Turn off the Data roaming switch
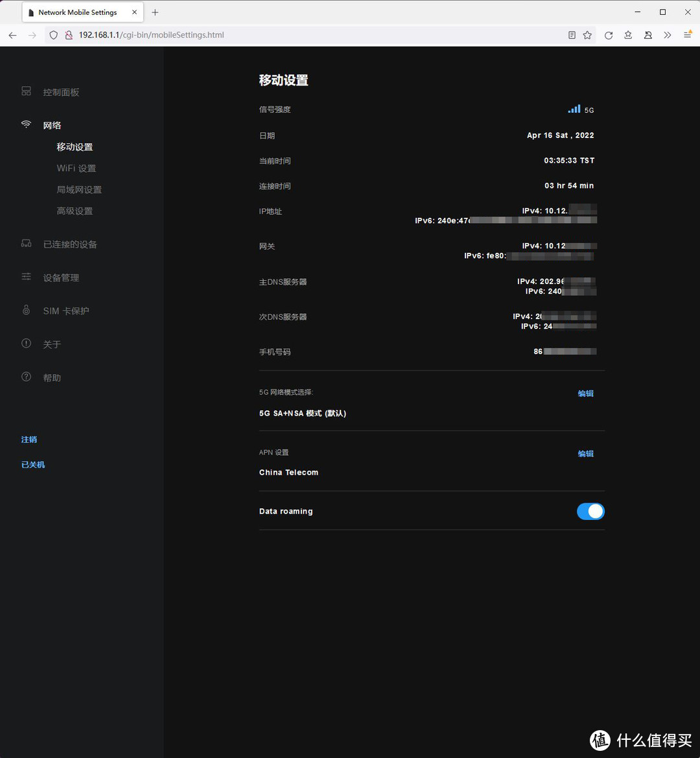The width and height of the screenshot is (700, 758). 590,512
